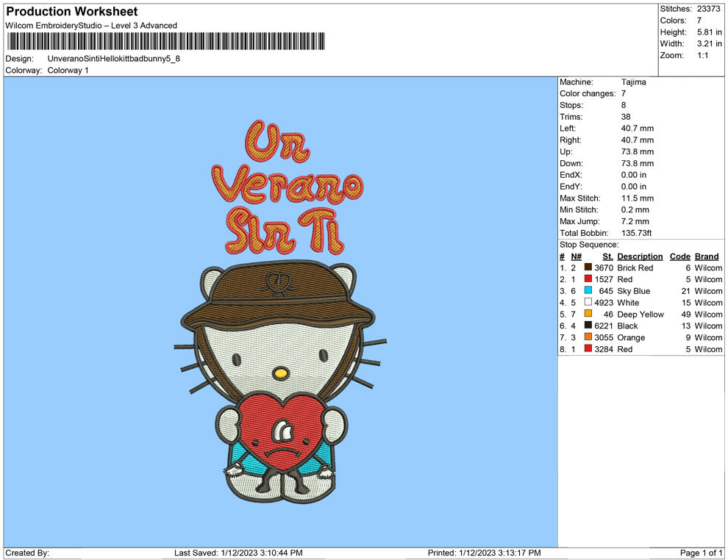Click the Colors value 7
Image resolution: width=728 pixels, height=560 pixels.
[699, 21]
